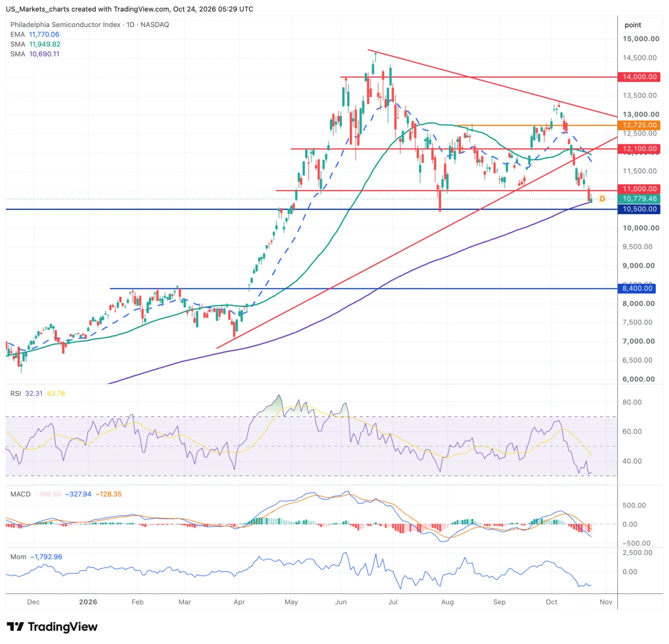This screenshot has width=669, height=644.
Task: Click the 6,000.00 price axis label
Action: click(639, 379)
